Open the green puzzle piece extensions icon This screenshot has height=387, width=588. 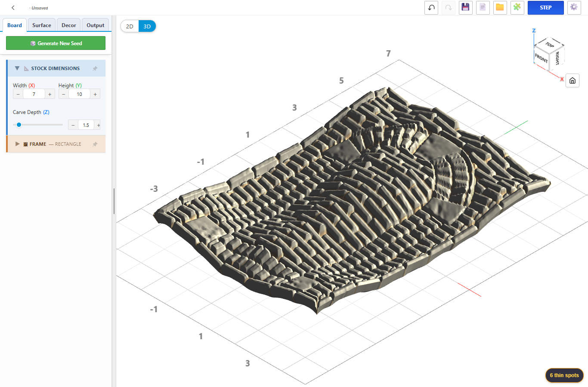click(x=517, y=8)
